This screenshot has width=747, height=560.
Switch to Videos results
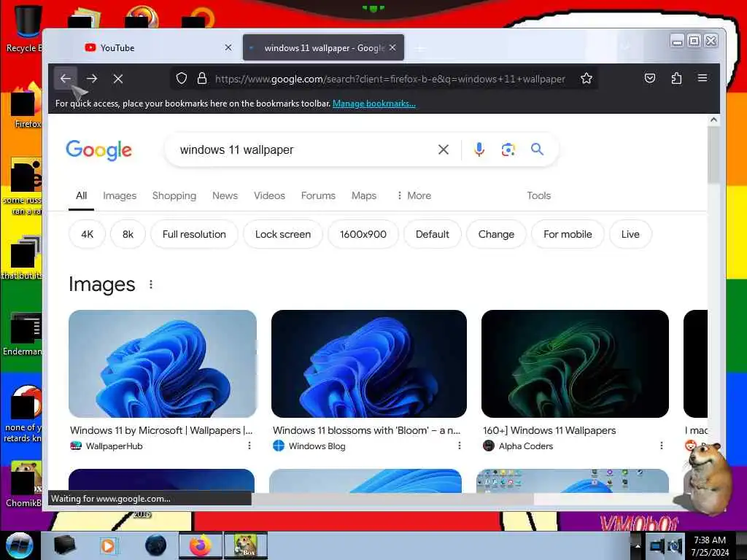(269, 195)
